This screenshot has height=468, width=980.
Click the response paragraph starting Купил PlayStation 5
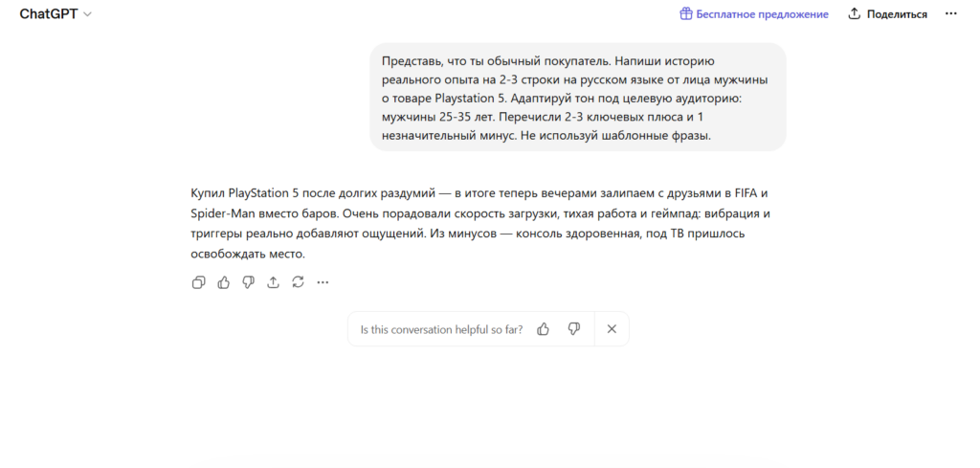point(480,223)
